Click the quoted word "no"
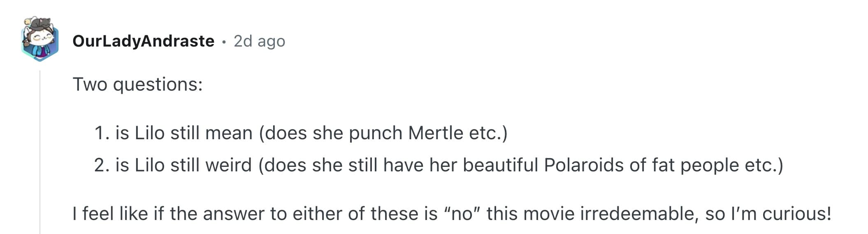This screenshot has height=234, width=868. (x=462, y=214)
